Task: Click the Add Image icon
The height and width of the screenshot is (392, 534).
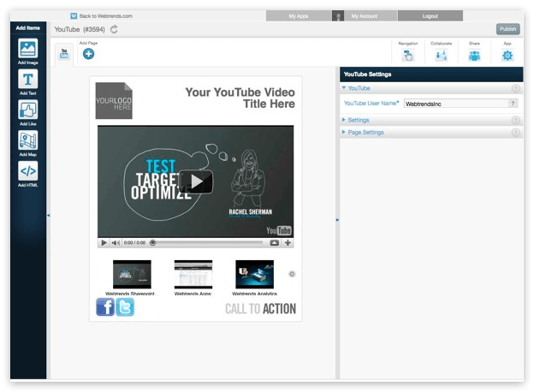Action: coord(28,49)
